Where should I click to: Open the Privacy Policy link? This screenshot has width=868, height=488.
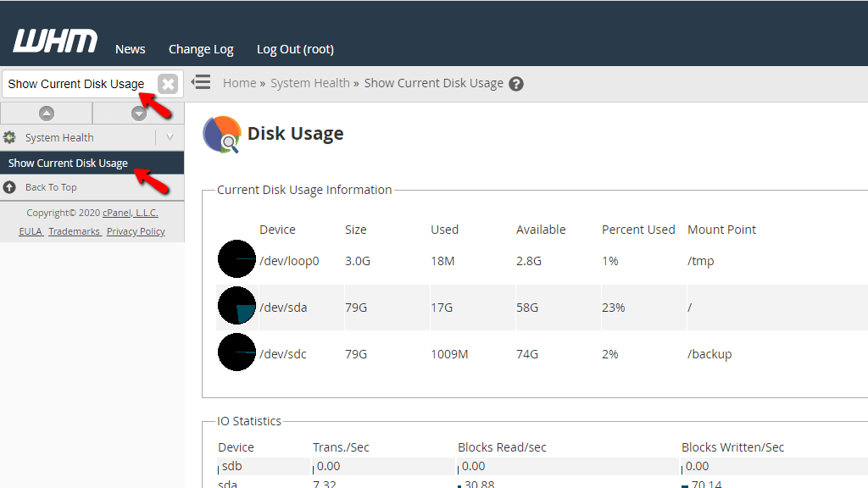(x=136, y=231)
